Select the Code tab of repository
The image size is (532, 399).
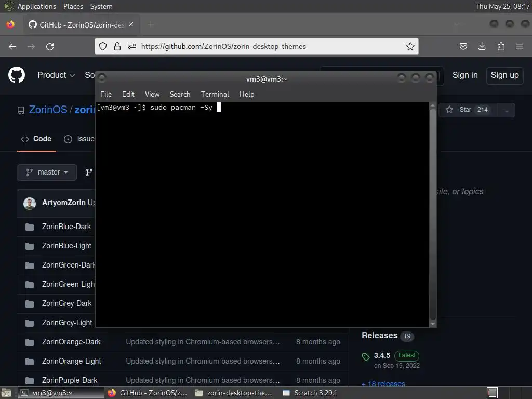pos(36,139)
